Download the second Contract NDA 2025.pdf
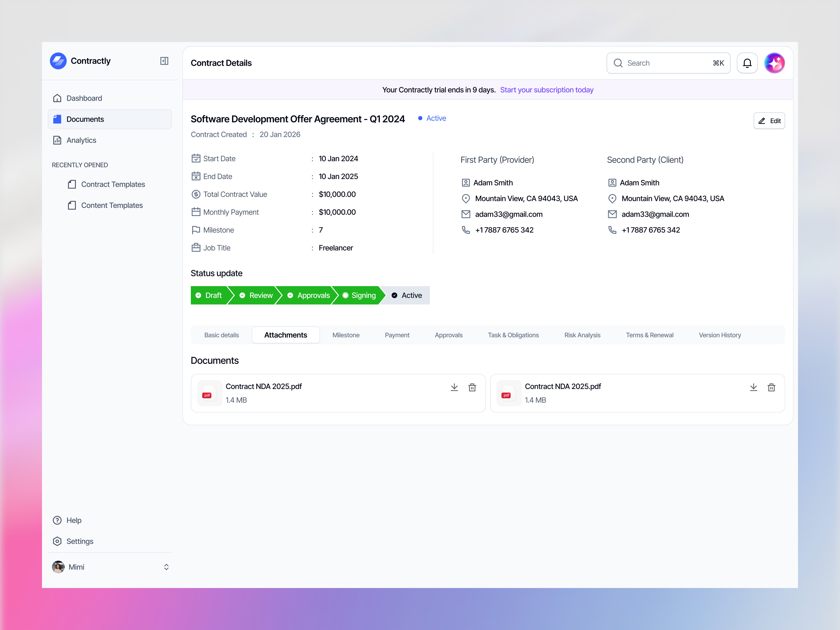Image resolution: width=840 pixels, height=630 pixels. (753, 387)
